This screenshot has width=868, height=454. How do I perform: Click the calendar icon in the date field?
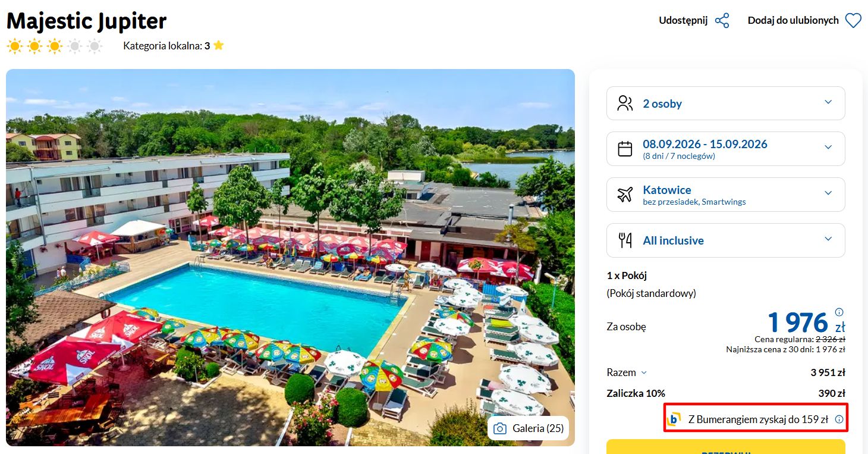[x=625, y=149]
